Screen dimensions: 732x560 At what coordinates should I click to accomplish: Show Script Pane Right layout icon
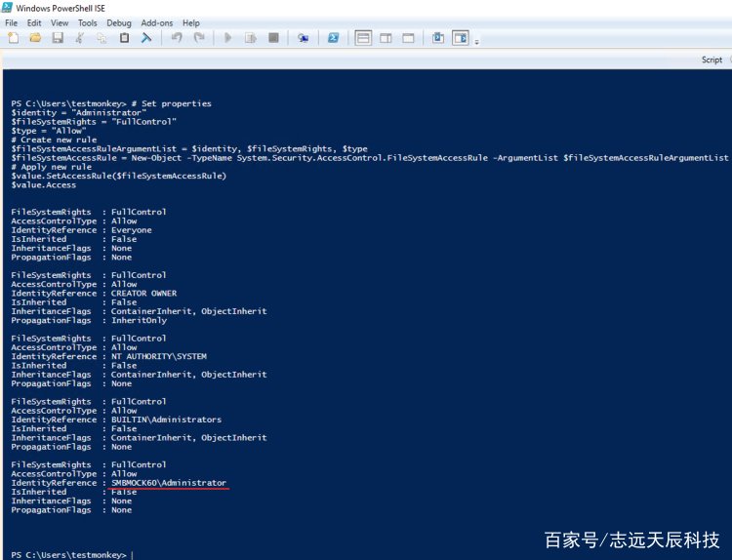point(386,38)
